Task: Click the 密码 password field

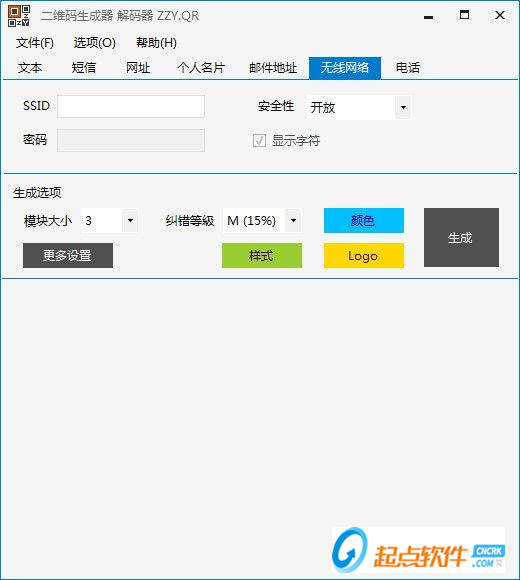Action: click(131, 140)
